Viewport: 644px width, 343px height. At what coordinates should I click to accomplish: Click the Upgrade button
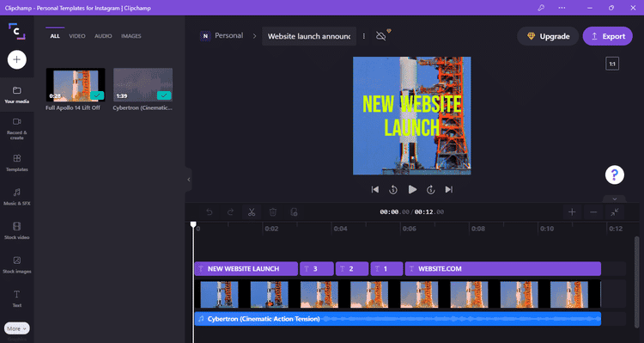pos(548,36)
